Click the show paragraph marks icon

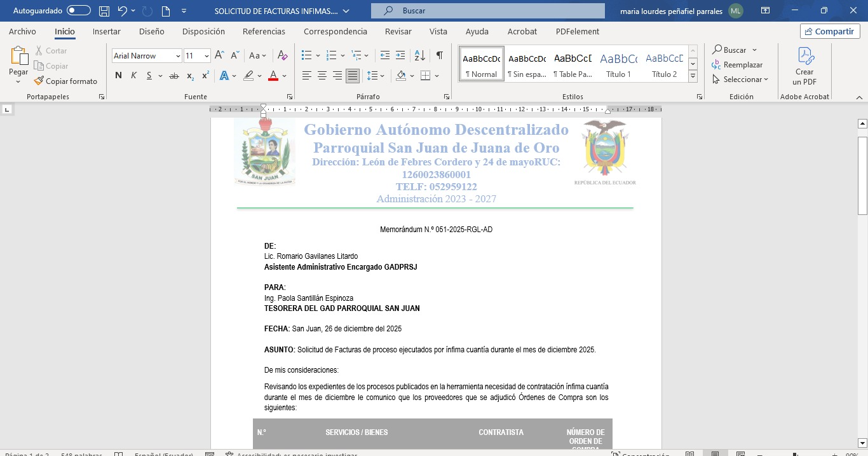pyautogui.click(x=439, y=56)
